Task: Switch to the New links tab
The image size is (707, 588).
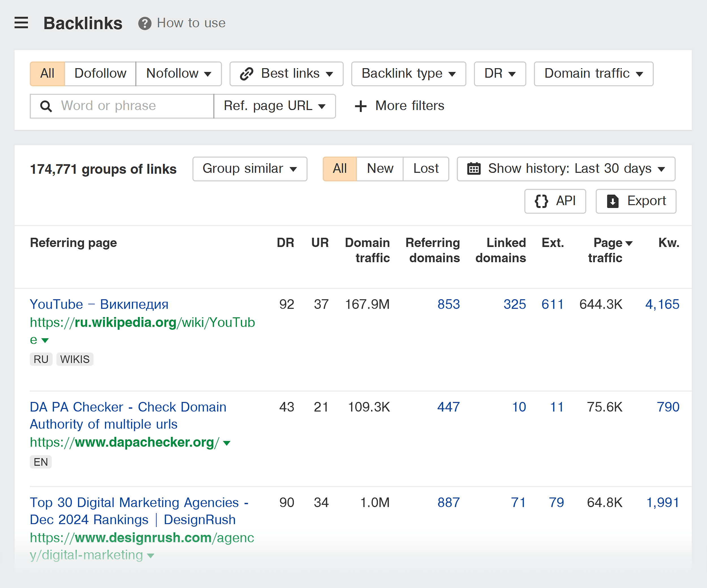Action: [x=380, y=169]
